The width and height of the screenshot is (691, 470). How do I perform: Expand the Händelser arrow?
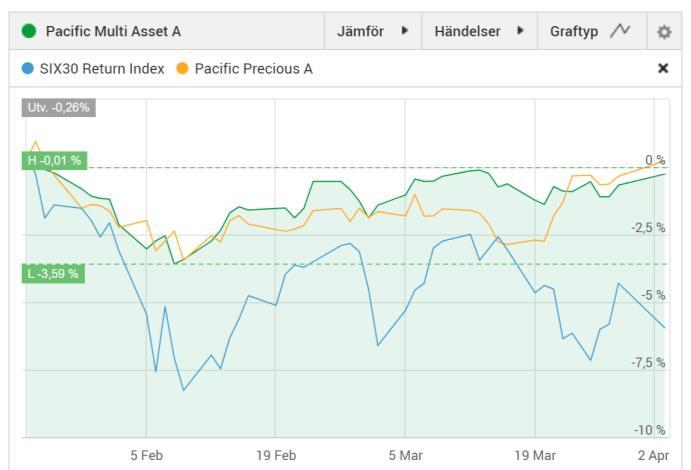coord(520,31)
